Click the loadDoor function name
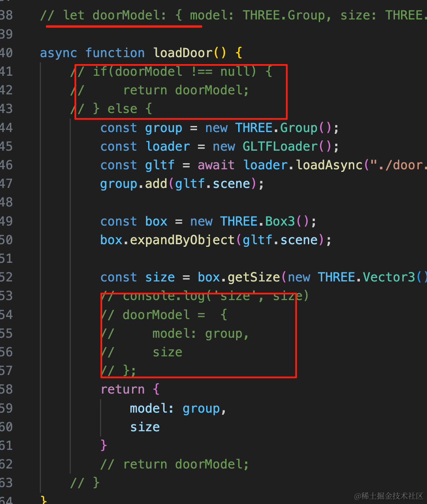427x504 pixels. click(x=183, y=53)
